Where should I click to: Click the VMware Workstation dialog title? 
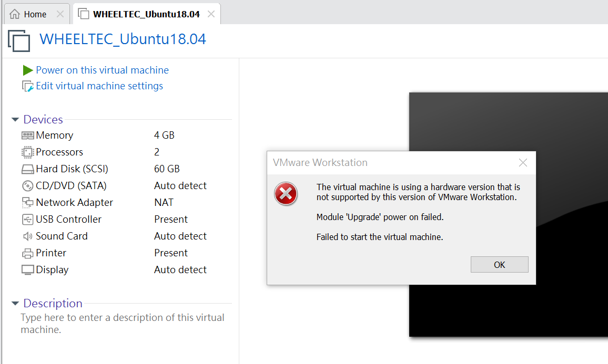click(320, 163)
